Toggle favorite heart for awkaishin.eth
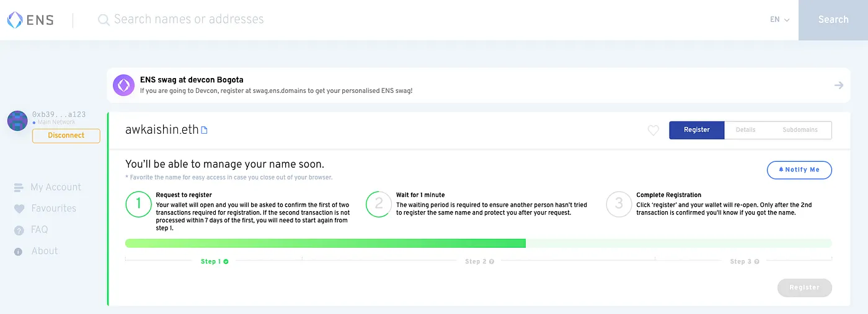The width and height of the screenshot is (868, 314). [x=653, y=131]
